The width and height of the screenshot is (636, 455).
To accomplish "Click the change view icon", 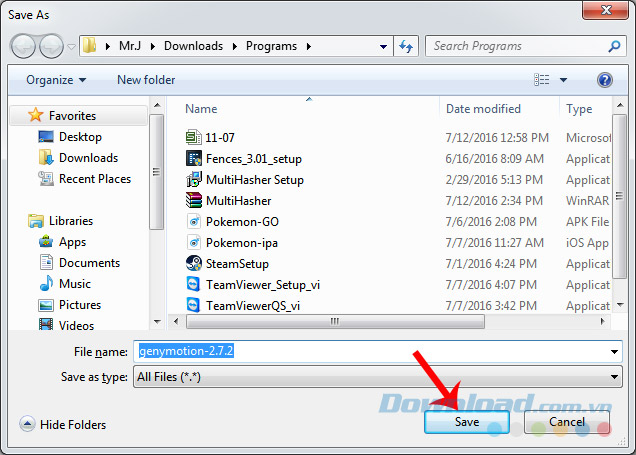I will (541, 79).
